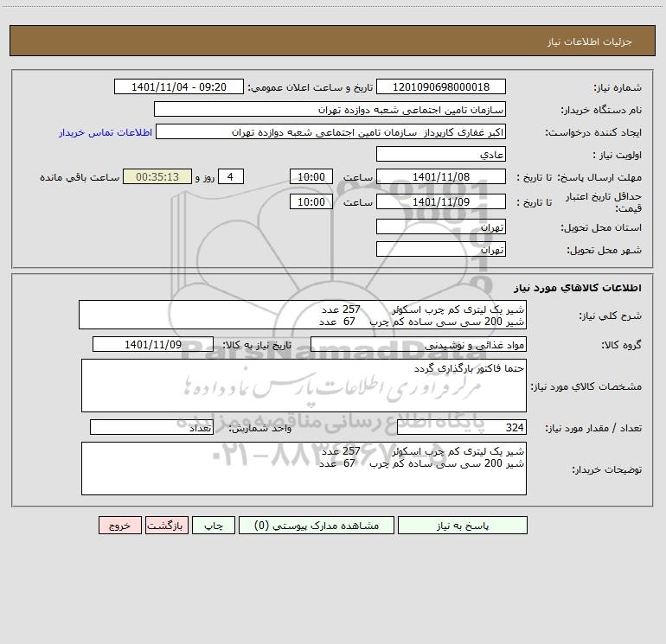This screenshot has width=666, height=644.
Task: Click the تاریخ نیاز به کالا date field
Action: pos(153,344)
